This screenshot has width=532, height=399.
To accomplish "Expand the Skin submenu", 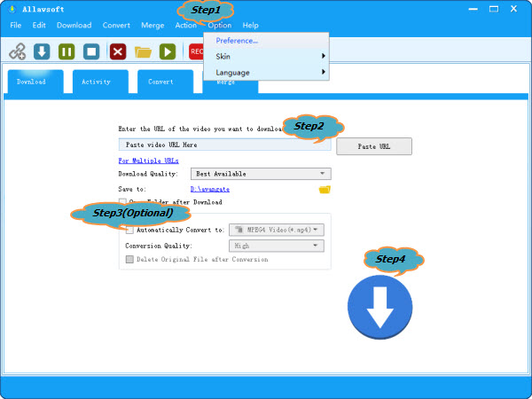I will pyautogui.click(x=266, y=57).
